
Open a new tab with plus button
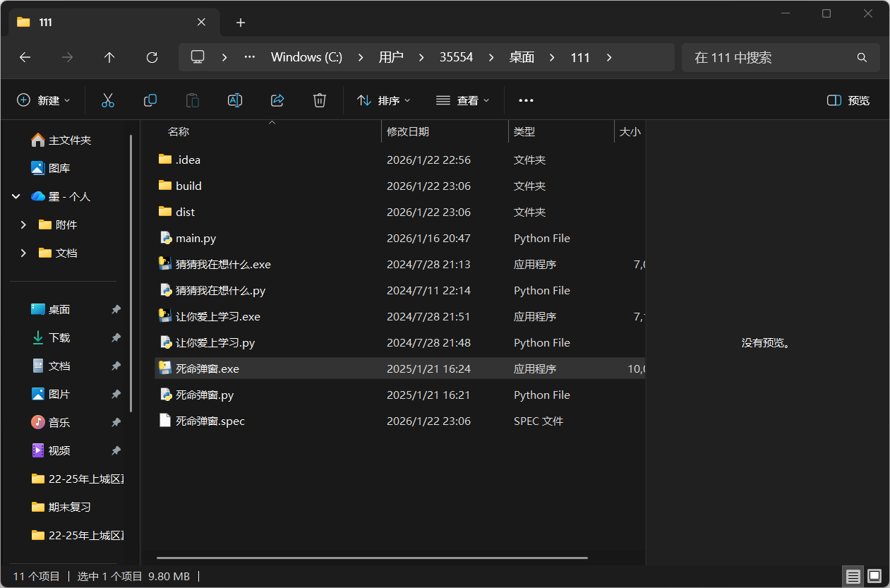pyautogui.click(x=241, y=23)
